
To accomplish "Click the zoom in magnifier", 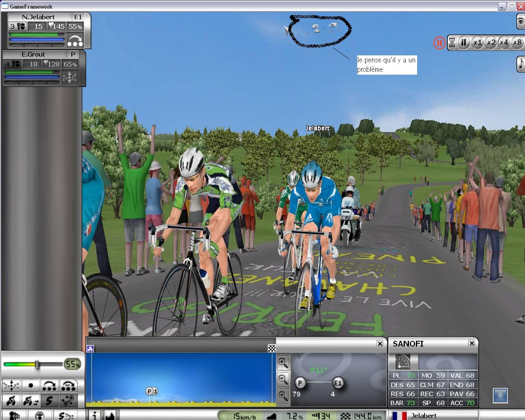I will [283, 363].
